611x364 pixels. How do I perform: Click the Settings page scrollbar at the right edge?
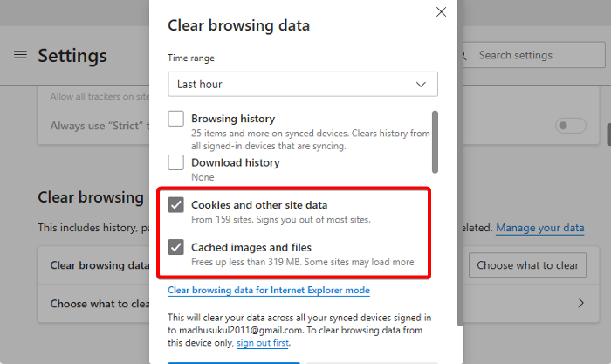click(608, 135)
